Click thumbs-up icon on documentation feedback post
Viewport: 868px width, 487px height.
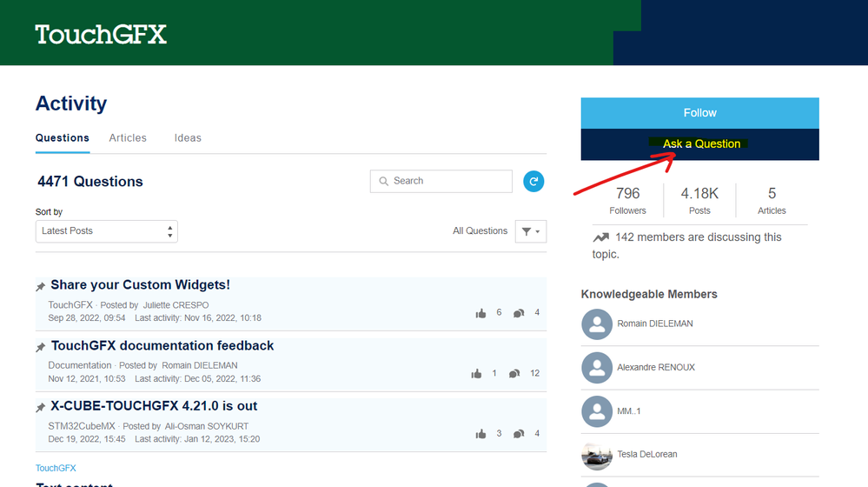(476, 374)
